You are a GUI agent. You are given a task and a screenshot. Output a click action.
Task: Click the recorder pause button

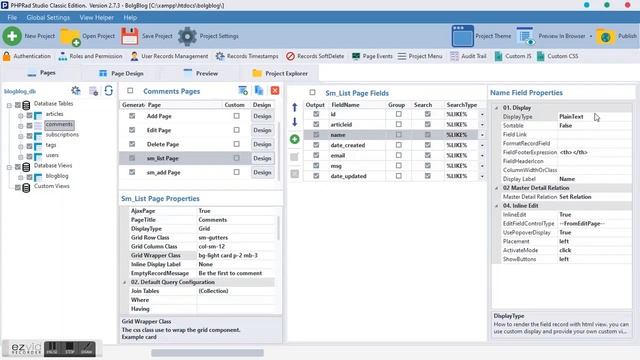[x=52, y=348]
